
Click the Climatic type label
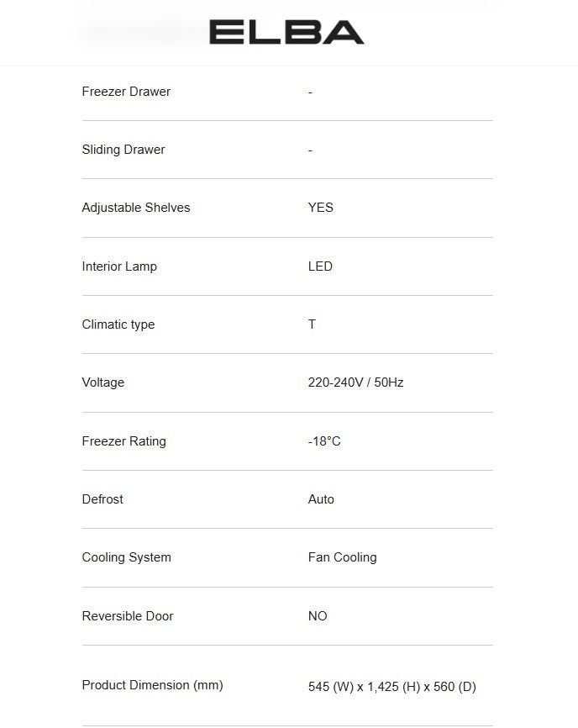118,324
